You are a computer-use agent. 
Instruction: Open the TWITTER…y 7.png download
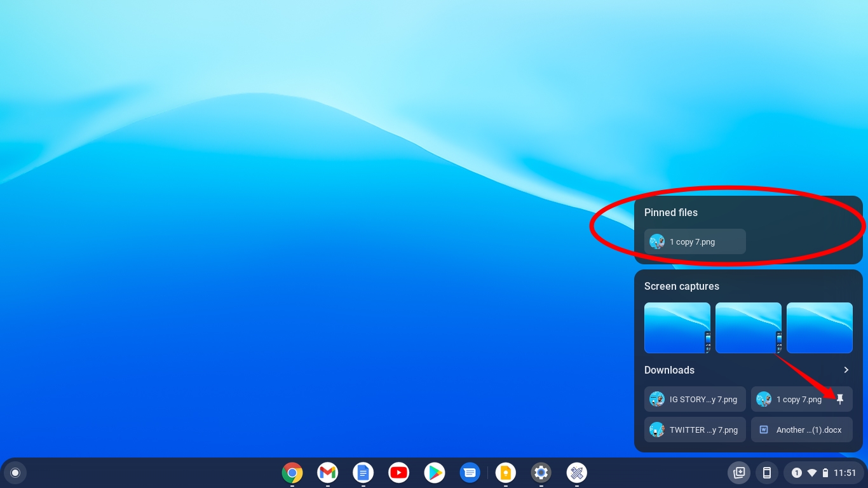tap(695, 430)
